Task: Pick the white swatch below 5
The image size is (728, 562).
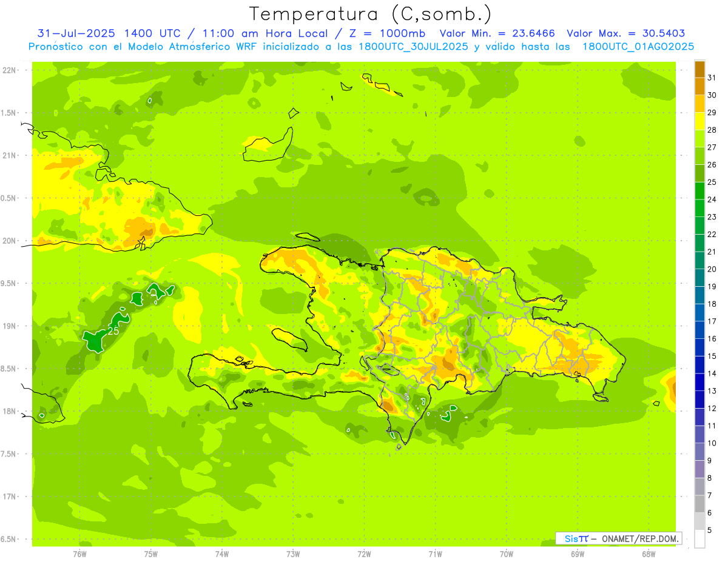Action: [x=700, y=538]
